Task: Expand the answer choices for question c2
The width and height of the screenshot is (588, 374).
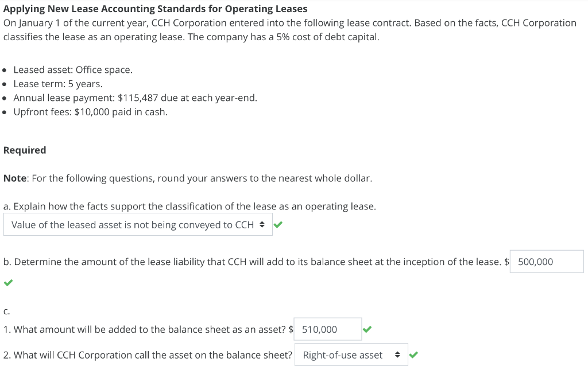Action: (350, 354)
